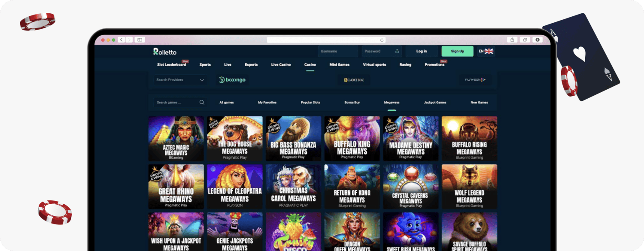Open the browser share icon
The height and width of the screenshot is (251, 644).
(512, 40)
